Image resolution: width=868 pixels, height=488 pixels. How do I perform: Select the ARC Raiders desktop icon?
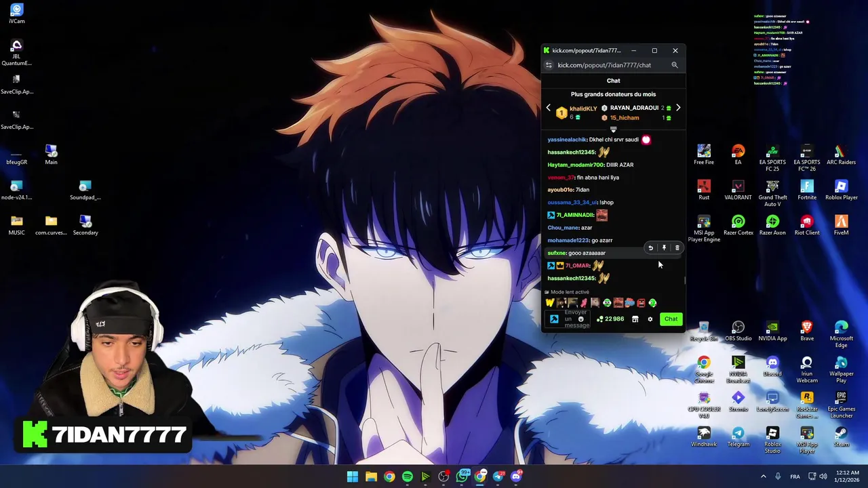[842, 155]
